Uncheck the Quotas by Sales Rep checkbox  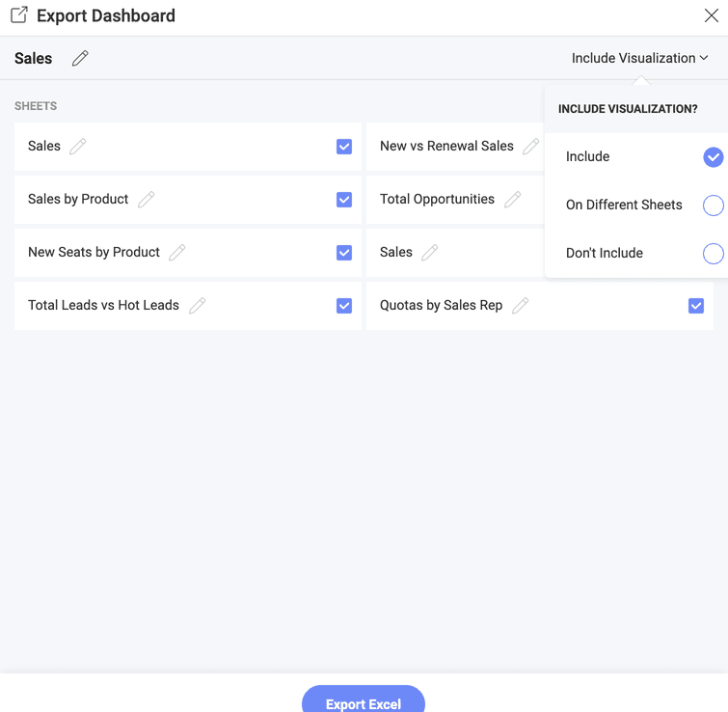tap(696, 306)
